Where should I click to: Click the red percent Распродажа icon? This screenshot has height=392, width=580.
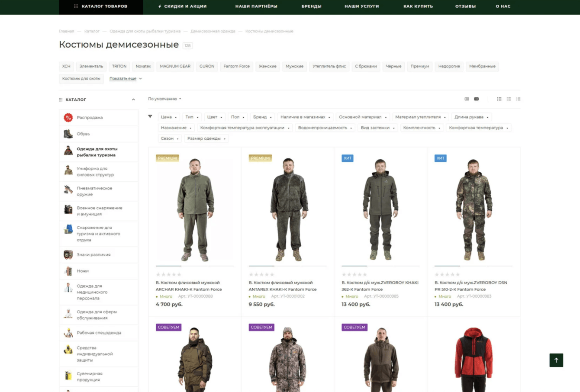point(68,118)
